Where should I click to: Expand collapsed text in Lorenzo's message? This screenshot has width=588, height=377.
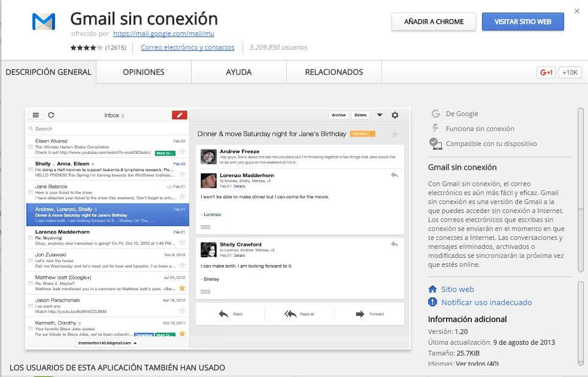[205, 227]
